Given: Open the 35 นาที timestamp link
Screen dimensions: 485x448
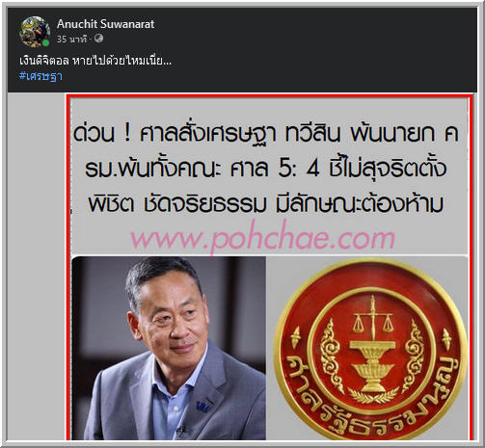Looking at the screenshot, I should 71,40.
